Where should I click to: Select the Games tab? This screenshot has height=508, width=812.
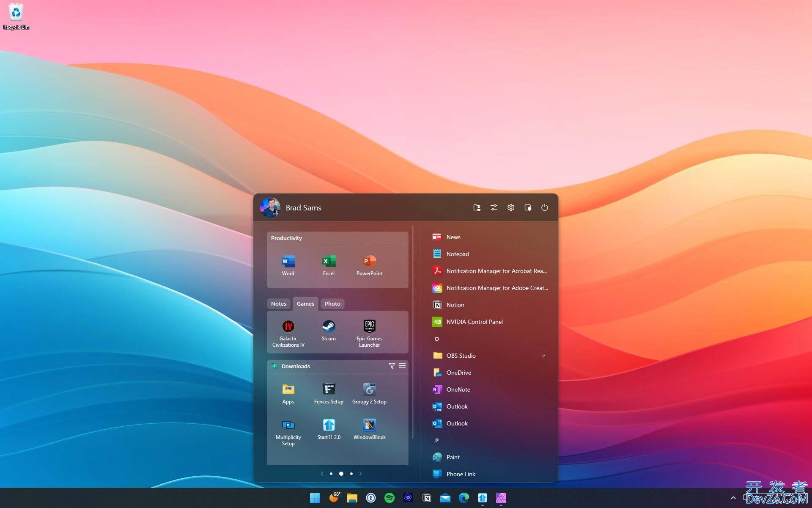tap(305, 304)
